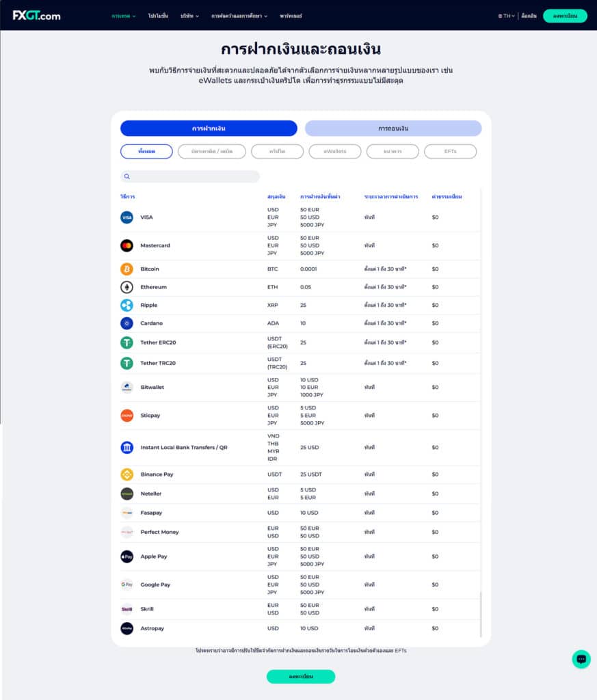
Task: Open the TH language selector
Action: coord(507,16)
